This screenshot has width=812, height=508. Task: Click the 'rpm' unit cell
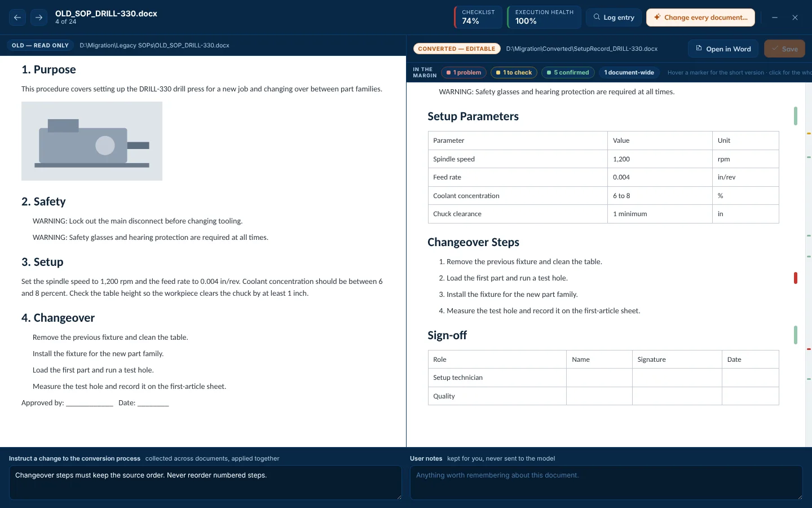(745, 159)
